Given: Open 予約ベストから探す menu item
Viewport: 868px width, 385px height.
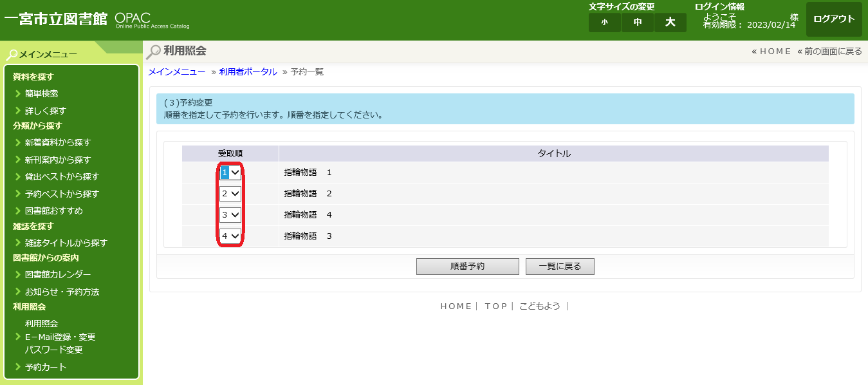Looking at the screenshot, I should tap(62, 194).
